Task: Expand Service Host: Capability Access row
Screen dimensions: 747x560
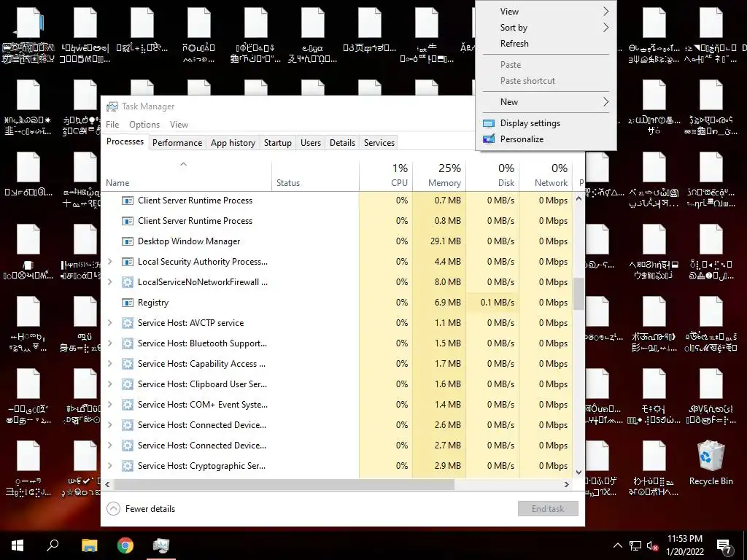Action: click(x=110, y=364)
